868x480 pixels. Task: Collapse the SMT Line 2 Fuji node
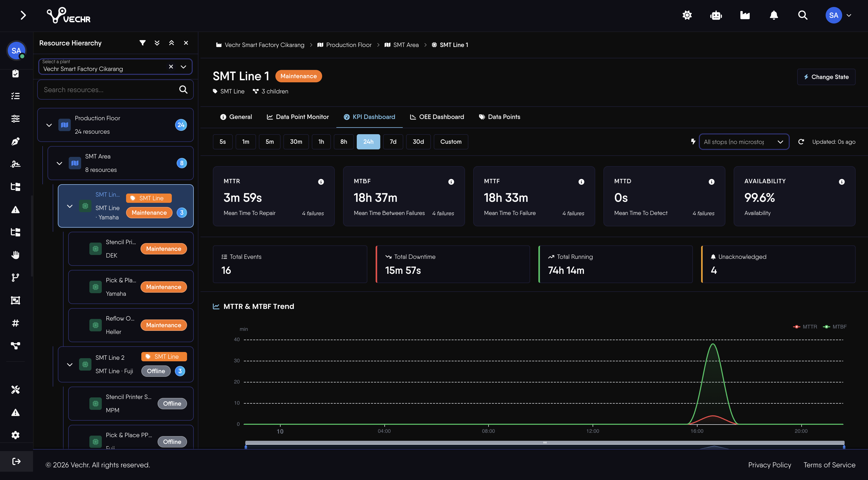pos(70,364)
